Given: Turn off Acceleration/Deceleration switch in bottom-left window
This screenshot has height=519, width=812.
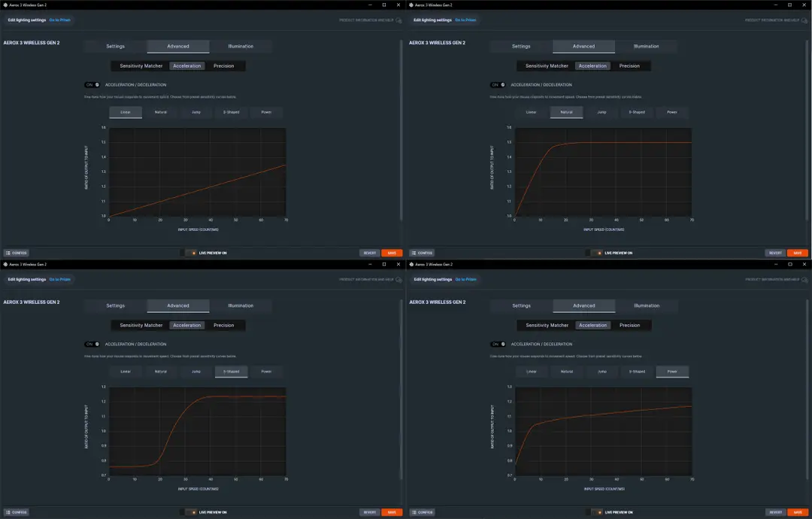Looking at the screenshot, I should (x=92, y=344).
